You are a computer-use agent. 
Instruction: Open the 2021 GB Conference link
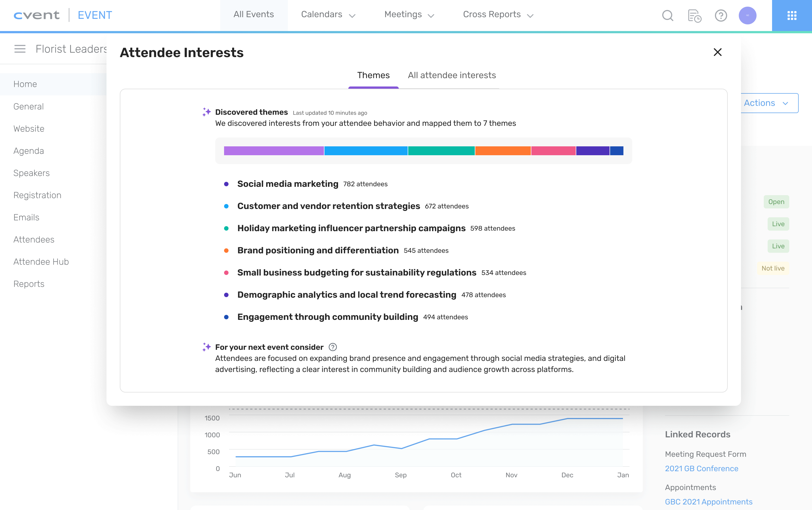click(x=701, y=468)
